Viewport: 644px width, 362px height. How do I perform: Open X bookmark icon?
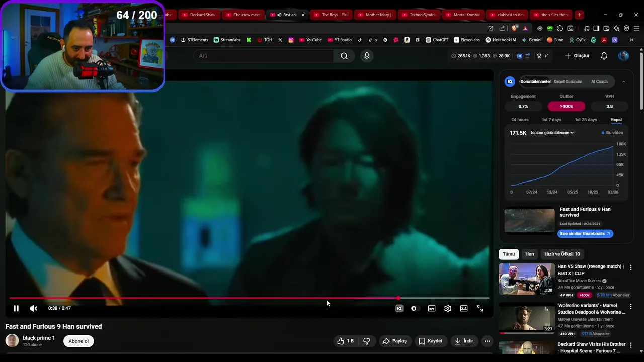click(x=280, y=40)
